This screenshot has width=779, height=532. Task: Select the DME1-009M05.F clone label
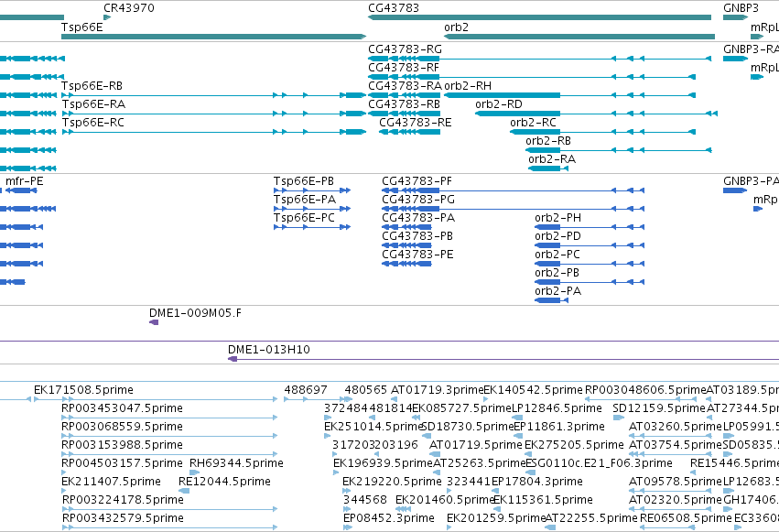click(x=195, y=313)
